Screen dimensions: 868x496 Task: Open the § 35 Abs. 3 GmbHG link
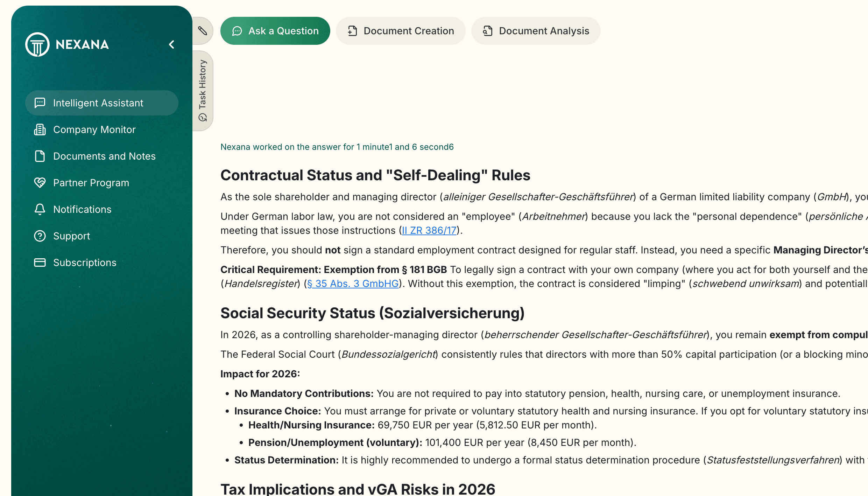pyautogui.click(x=353, y=284)
